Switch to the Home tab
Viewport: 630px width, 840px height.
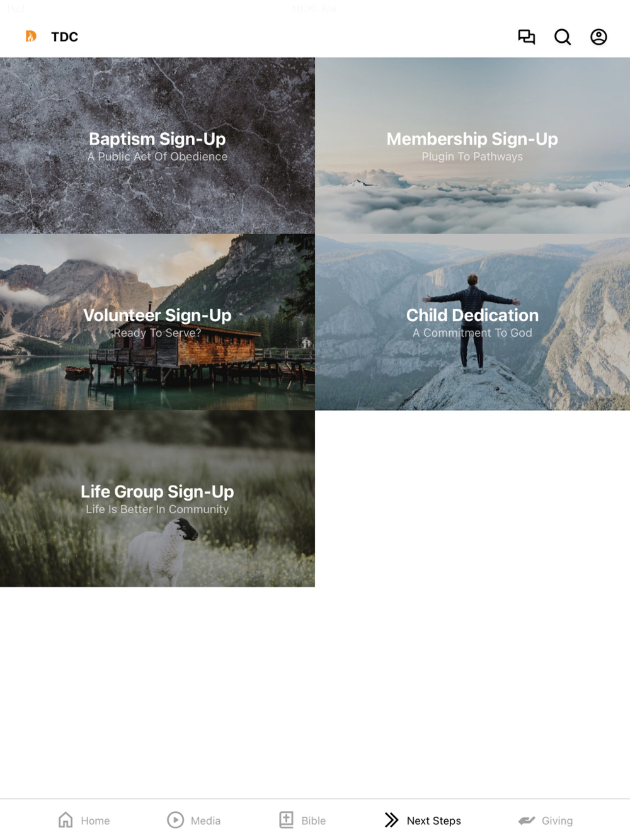point(84,820)
